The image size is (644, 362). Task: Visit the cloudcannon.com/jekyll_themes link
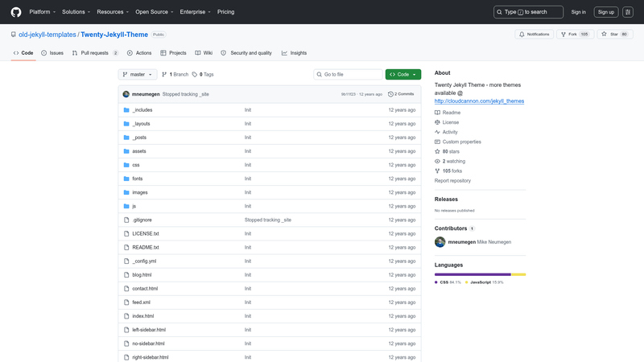(x=479, y=101)
